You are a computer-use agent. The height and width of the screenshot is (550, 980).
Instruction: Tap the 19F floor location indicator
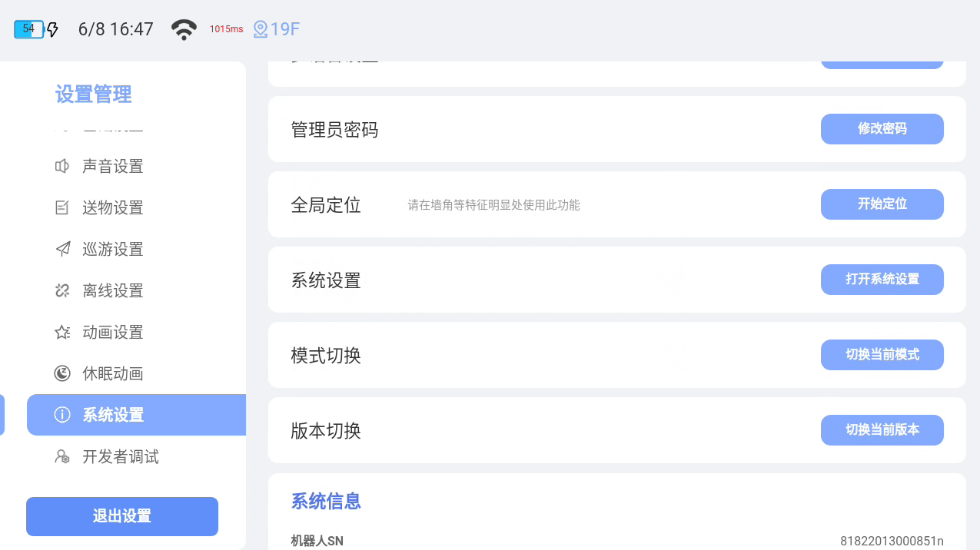pos(277,29)
